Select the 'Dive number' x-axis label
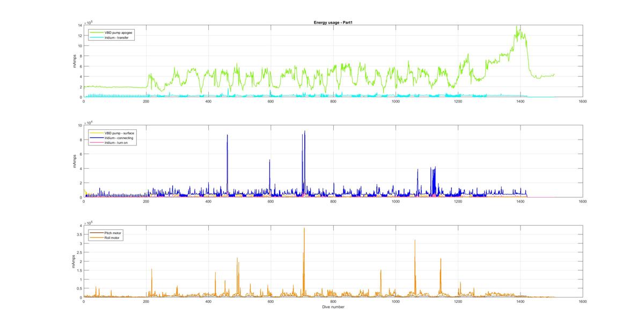This screenshot has height=334, width=644. click(x=333, y=307)
